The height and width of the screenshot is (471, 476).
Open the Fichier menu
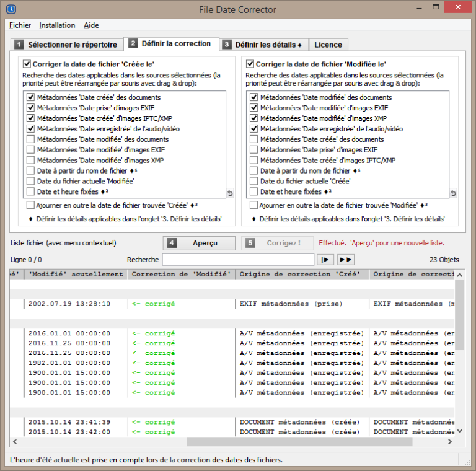click(x=20, y=25)
